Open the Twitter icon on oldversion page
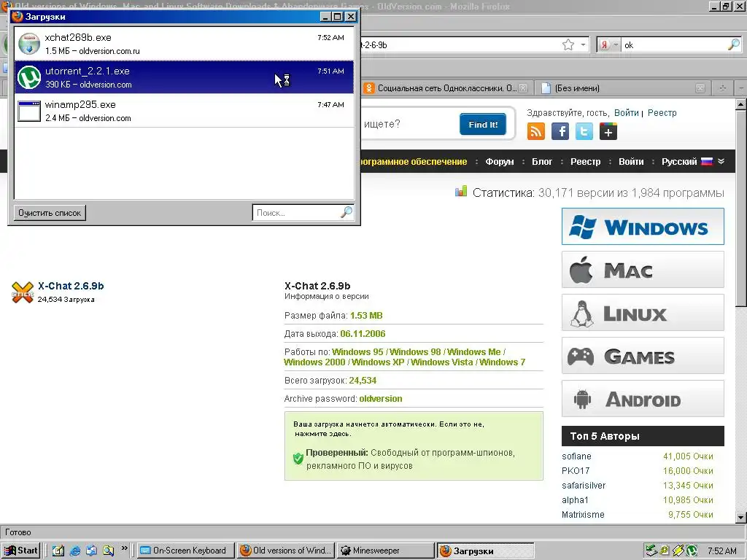Image resolution: width=747 pixels, height=560 pixels. pos(584,131)
